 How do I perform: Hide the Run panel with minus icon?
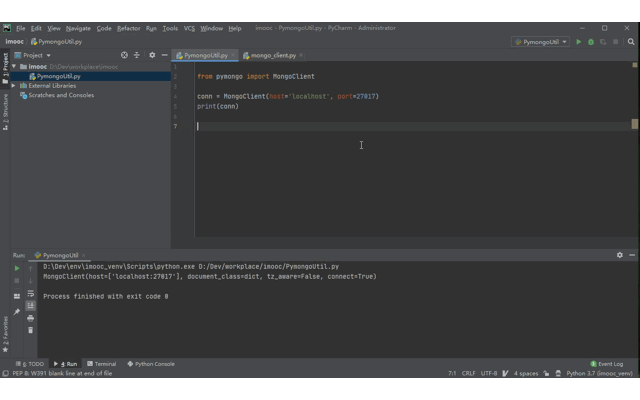click(x=632, y=255)
